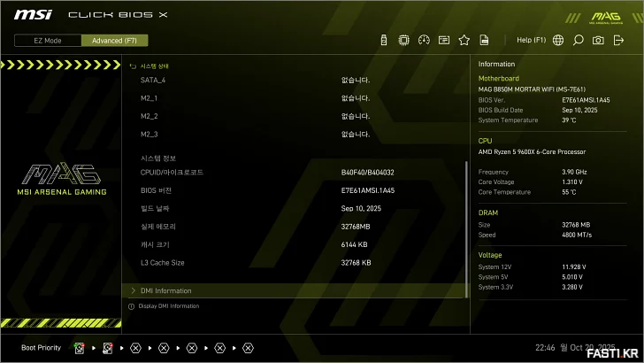644x363 pixels.
Task: Click the MAG B850M MORTAR WIFI model text
Action: click(532, 89)
